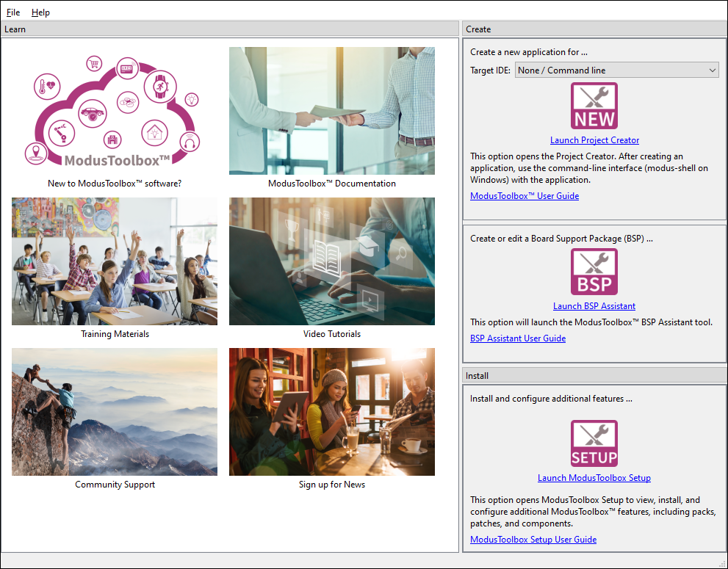The image size is (728, 569).
Task: Expand the Target IDE dropdown
Action: (616, 70)
